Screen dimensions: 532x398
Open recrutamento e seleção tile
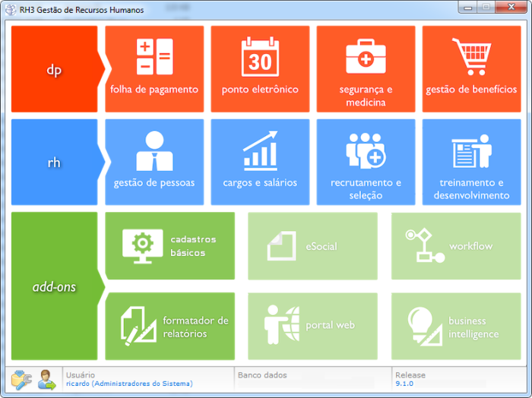(x=366, y=162)
